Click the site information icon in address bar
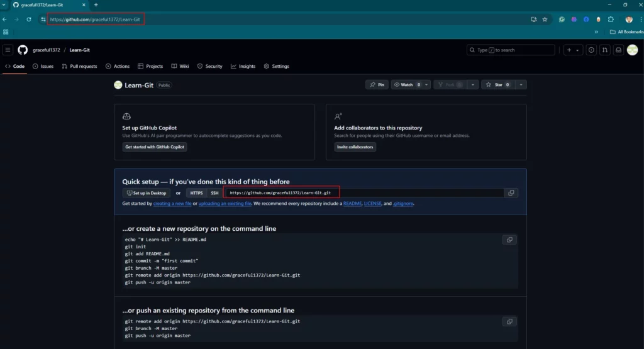The width and height of the screenshot is (644, 349). [x=43, y=19]
